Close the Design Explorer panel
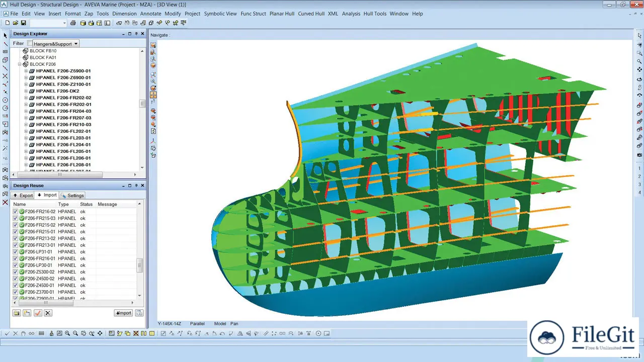This screenshot has height=362, width=644. tap(142, 34)
